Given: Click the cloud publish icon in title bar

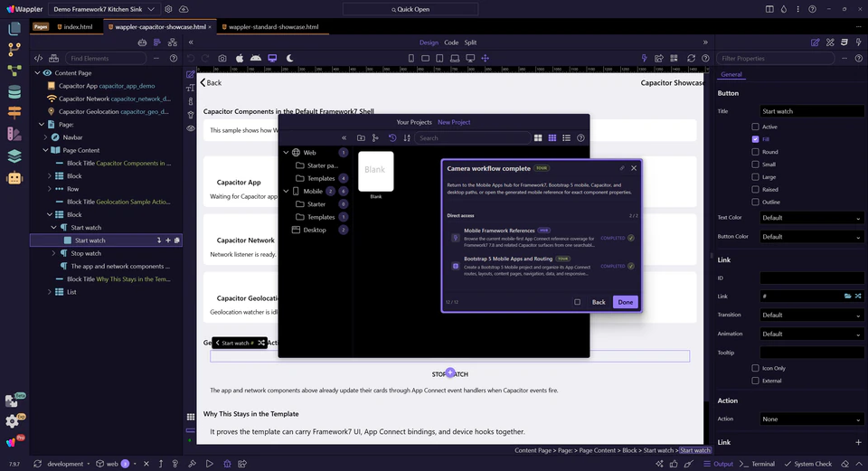Looking at the screenshot, I should pos(184,9).
